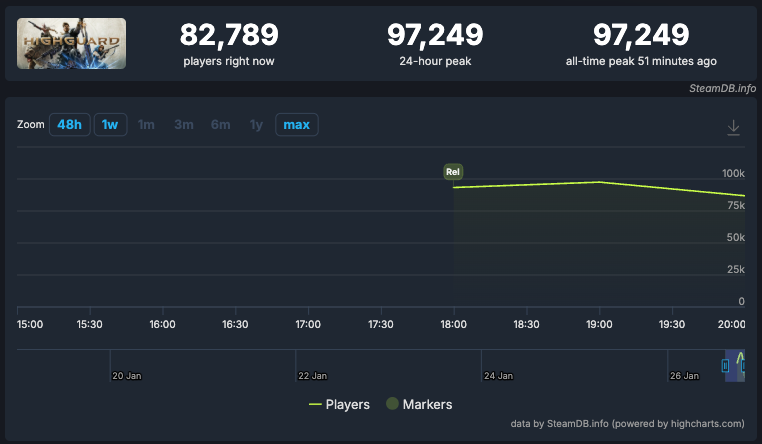
Task: Click the Rel release marker badge
Action: click(454, 171)
